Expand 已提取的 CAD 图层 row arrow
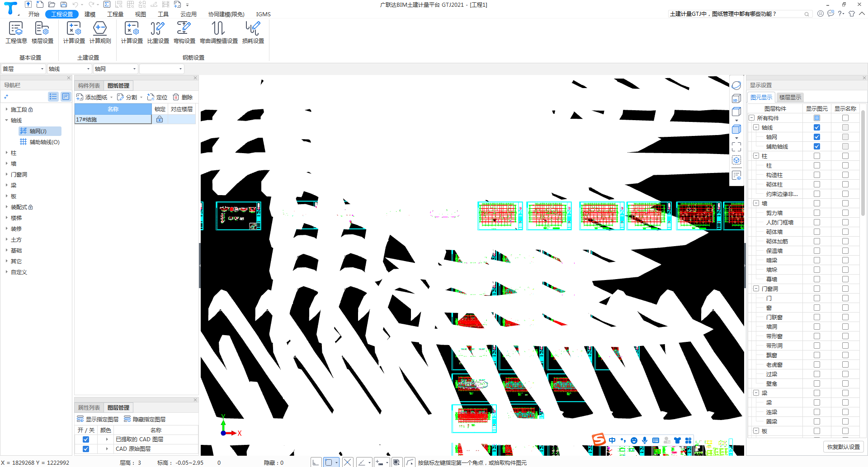 pos(107,439)
